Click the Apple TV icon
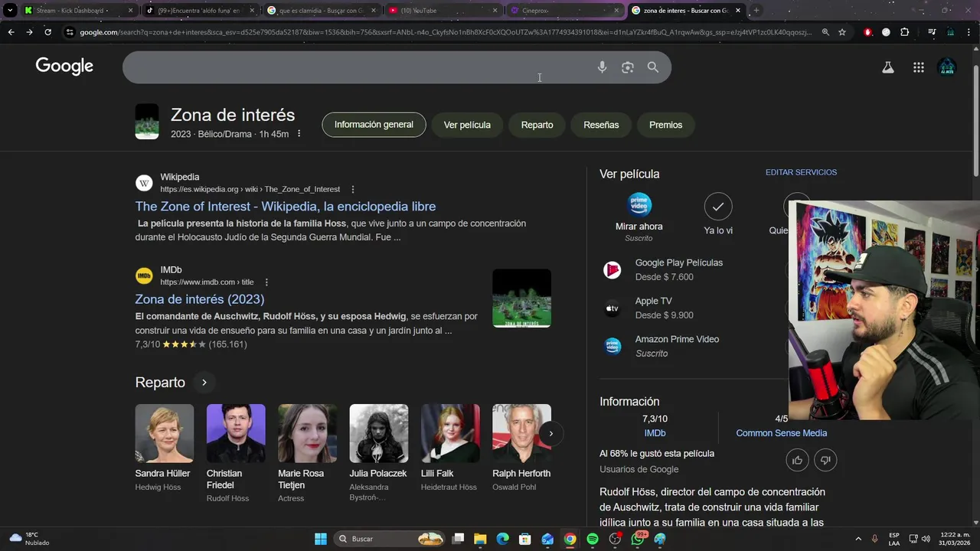The width and height of the screenshot is (980, 551). point(612,308)
